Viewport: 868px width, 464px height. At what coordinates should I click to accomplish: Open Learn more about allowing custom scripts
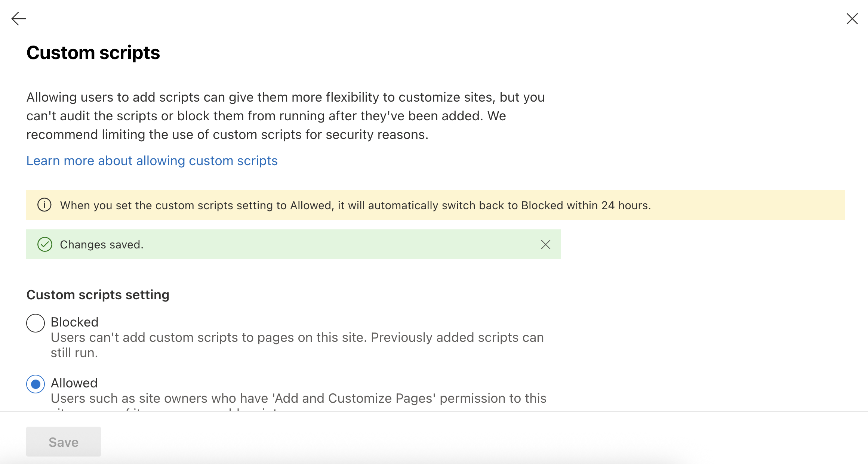[152, 161]
